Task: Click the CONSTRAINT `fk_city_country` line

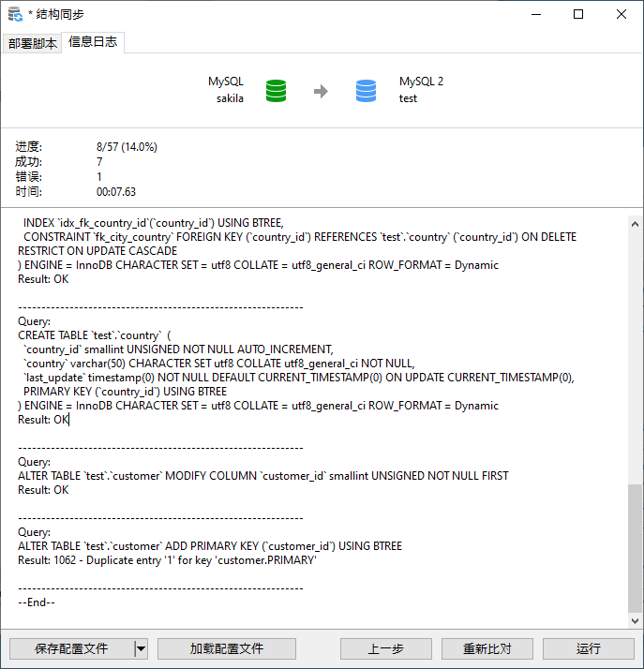Action: (300, 237)
